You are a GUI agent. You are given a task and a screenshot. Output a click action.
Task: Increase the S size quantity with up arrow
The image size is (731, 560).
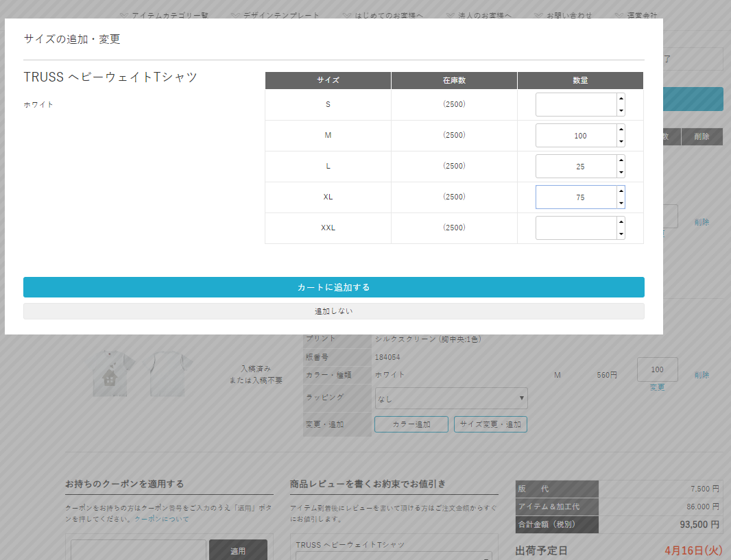[621, 98]
